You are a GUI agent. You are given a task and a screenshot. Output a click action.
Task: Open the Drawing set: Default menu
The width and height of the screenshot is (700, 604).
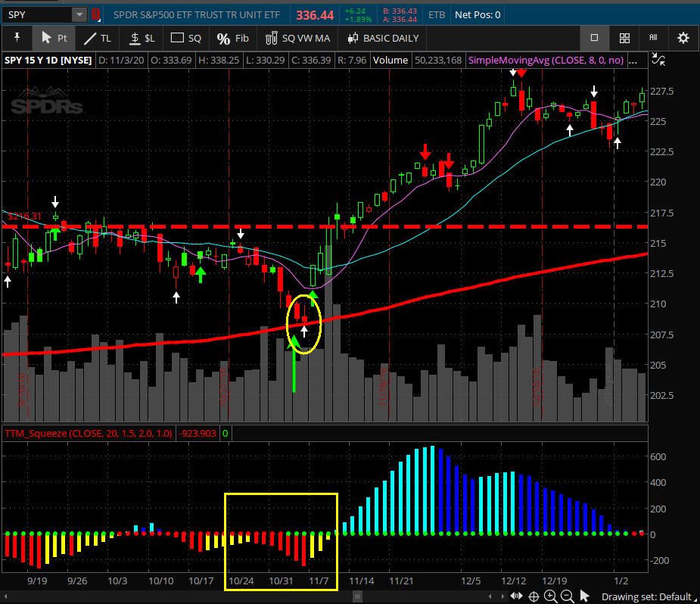coord(649,597)
